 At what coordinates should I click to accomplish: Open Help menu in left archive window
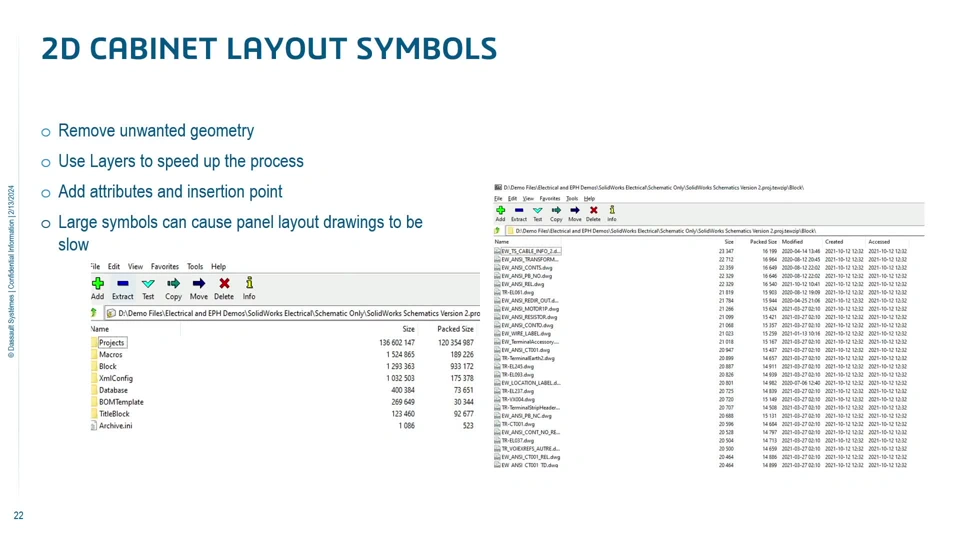(x=219, y=267)
